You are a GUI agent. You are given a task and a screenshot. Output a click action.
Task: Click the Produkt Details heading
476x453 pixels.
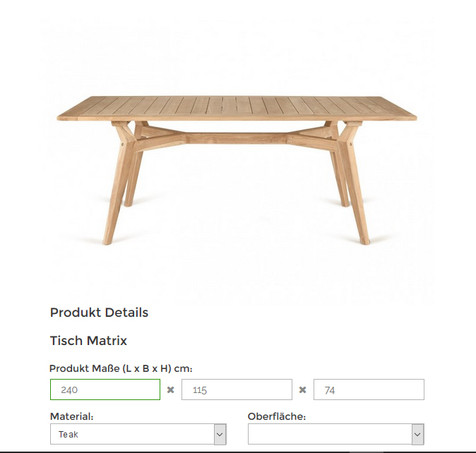pyautogui.click(x=99, y=313)
